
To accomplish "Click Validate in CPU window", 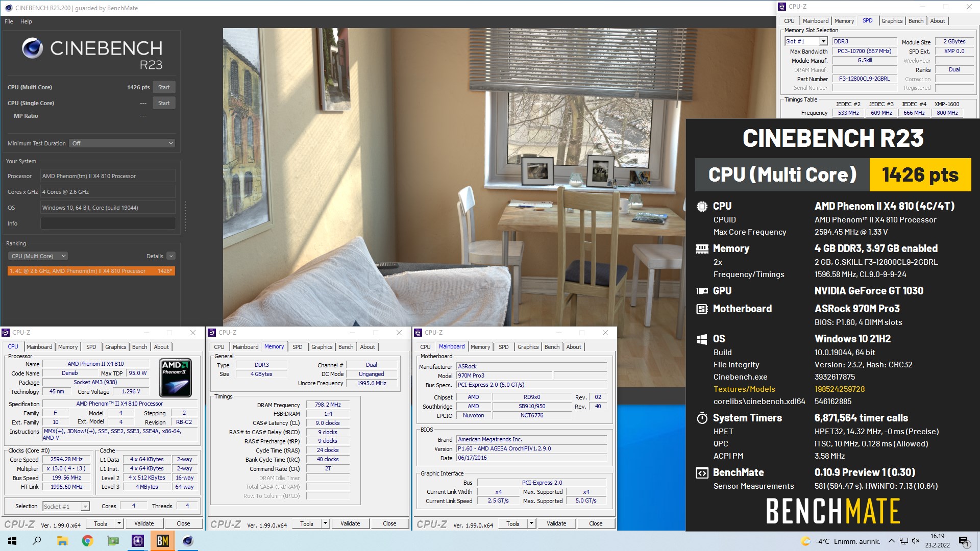I will [144, 523].
